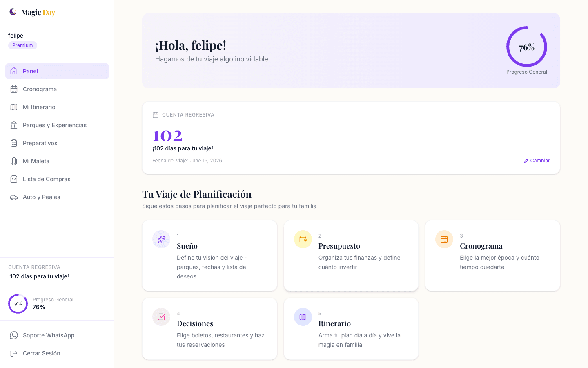Click the large 76% progress ring
Image resolution: width=588 pixels, height=368 pixels.
(527, 47)
